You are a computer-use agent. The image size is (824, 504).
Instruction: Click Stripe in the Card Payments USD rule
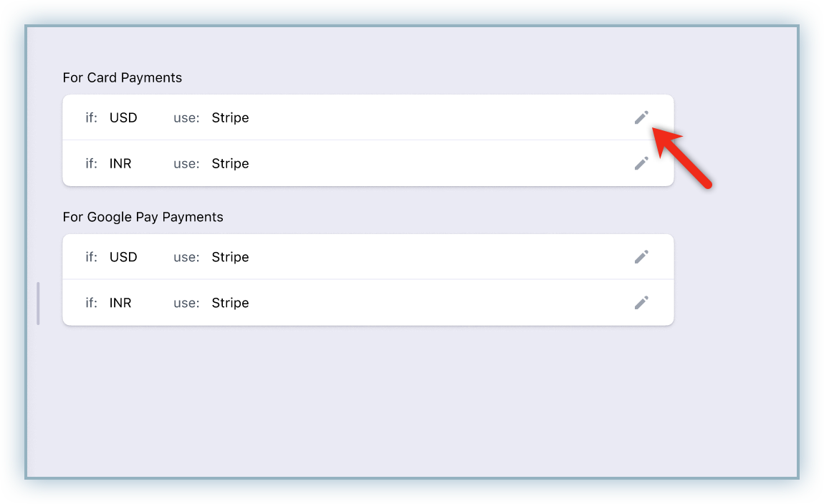click(x=230, y=118)
